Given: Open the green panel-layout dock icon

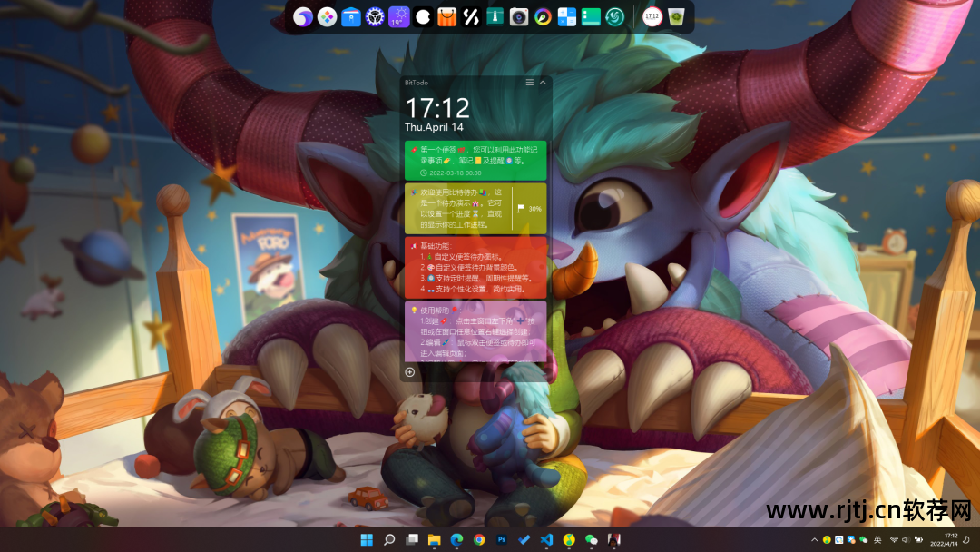Looking at the screenshot, I should pyautogui.click(x=591, y=17).
